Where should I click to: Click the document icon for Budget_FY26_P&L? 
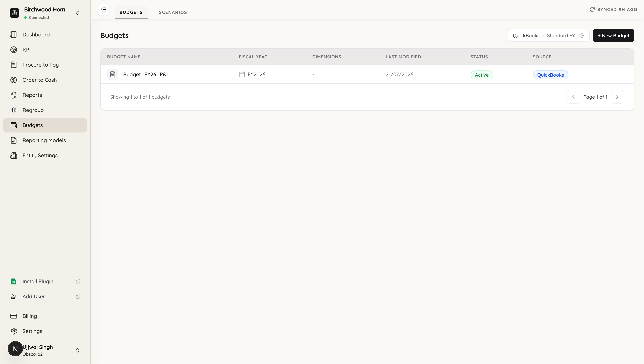(112, 74)
